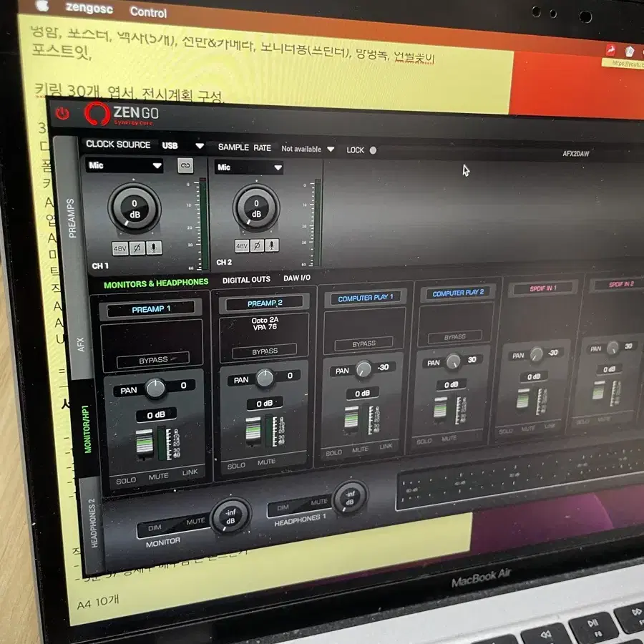This screenshot has width=644, height=644.
Task: Switch to DIGITAL OUTS tab
Action: (x=246, y=280)
